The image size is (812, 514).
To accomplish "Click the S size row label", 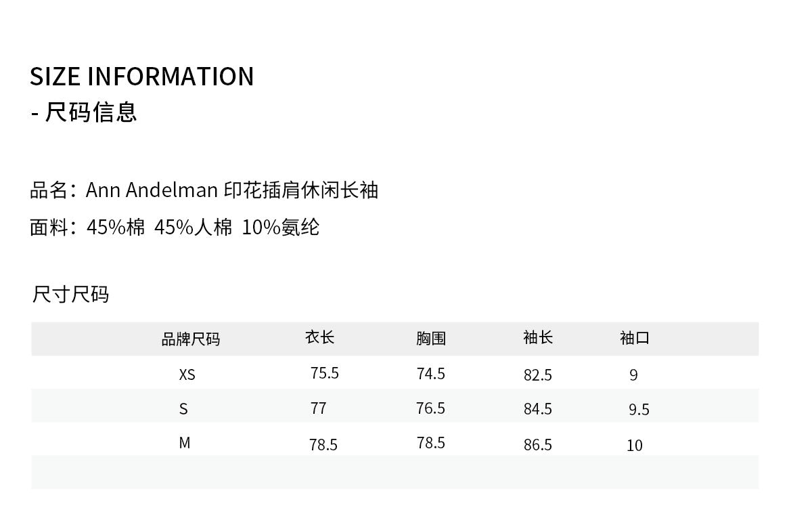I will (x=183, y=409).
